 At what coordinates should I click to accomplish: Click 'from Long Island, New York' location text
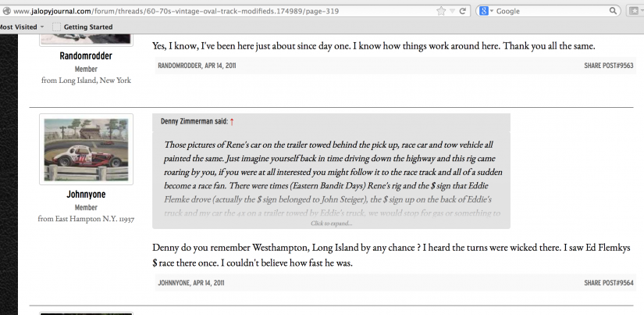[x=86, y=81]
